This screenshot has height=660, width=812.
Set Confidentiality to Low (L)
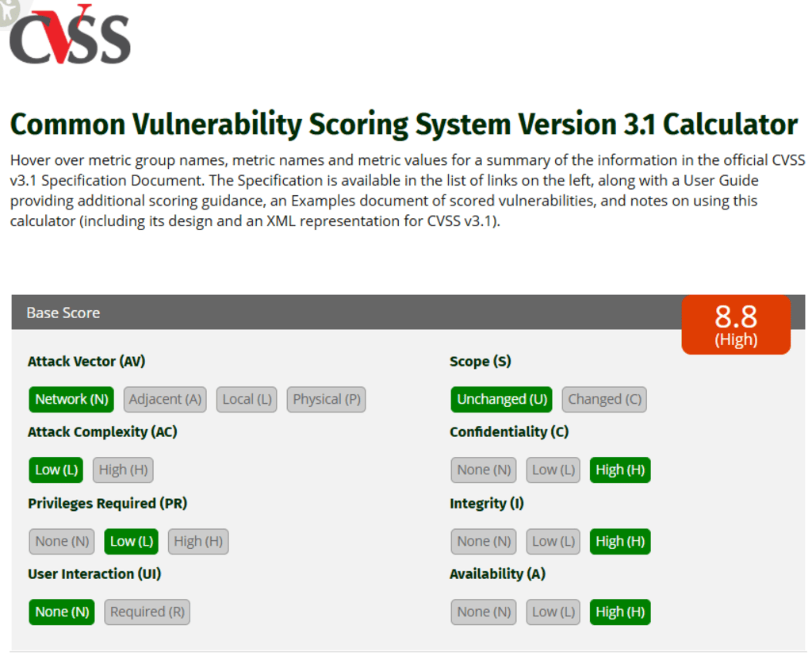[x=553, y=470]
